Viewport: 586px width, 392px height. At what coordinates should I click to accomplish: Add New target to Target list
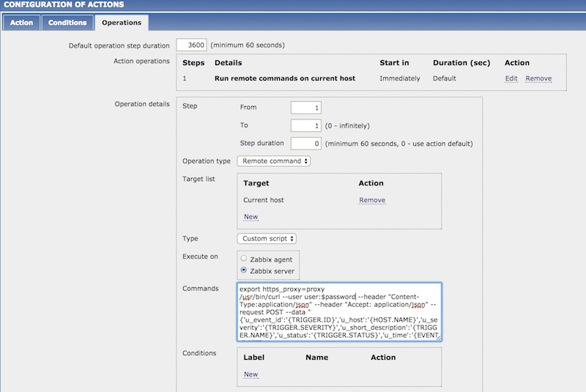pos(251,217)
